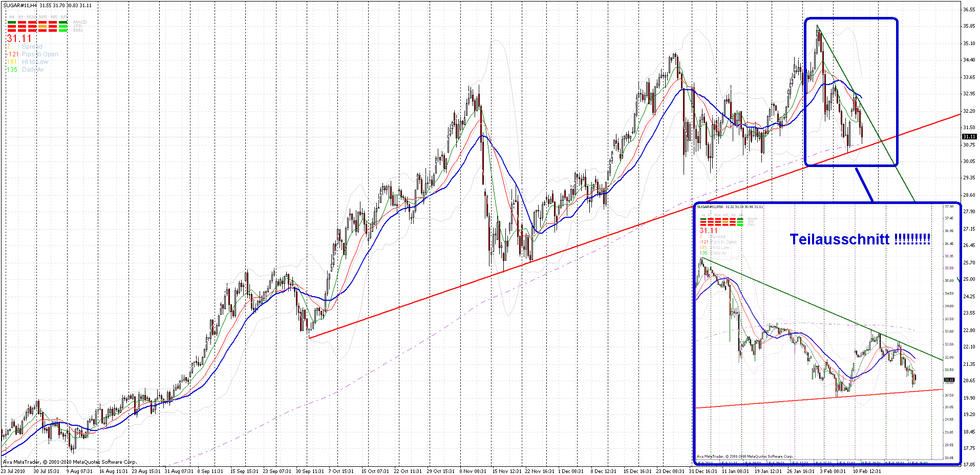Click the bright green EMA bar under M1
Image resolution: width=980 pixels, height=475 pixels.
coord(63,31)
